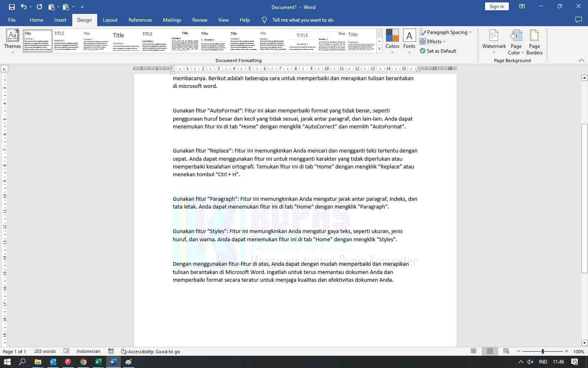Open the Colors palette button
Viewport: 588px width, 368px height.
pyautogui.click(x=392, y=42)
